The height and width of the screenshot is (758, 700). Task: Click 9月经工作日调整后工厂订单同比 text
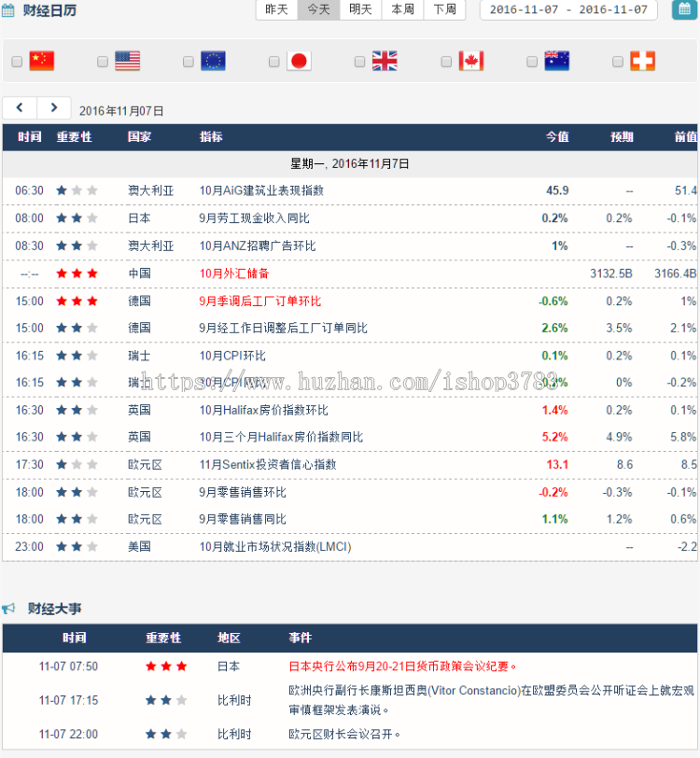click(x=284, y=329)
